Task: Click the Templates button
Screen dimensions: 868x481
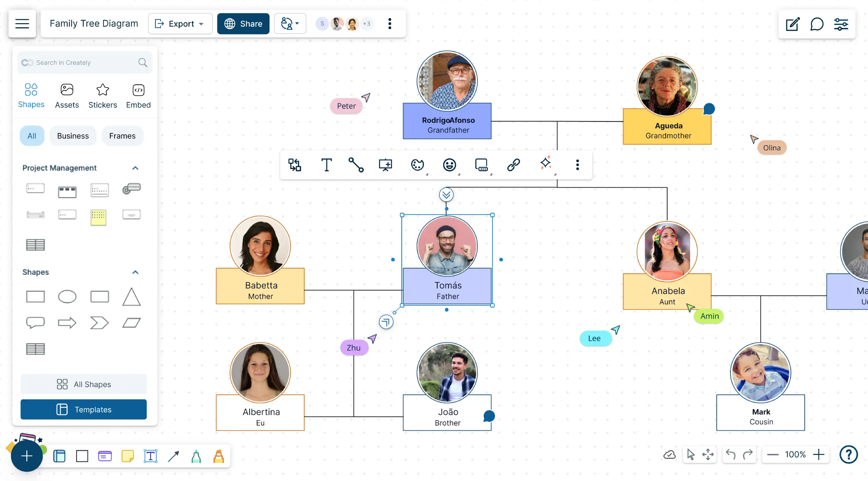Action: pos(83,409)
